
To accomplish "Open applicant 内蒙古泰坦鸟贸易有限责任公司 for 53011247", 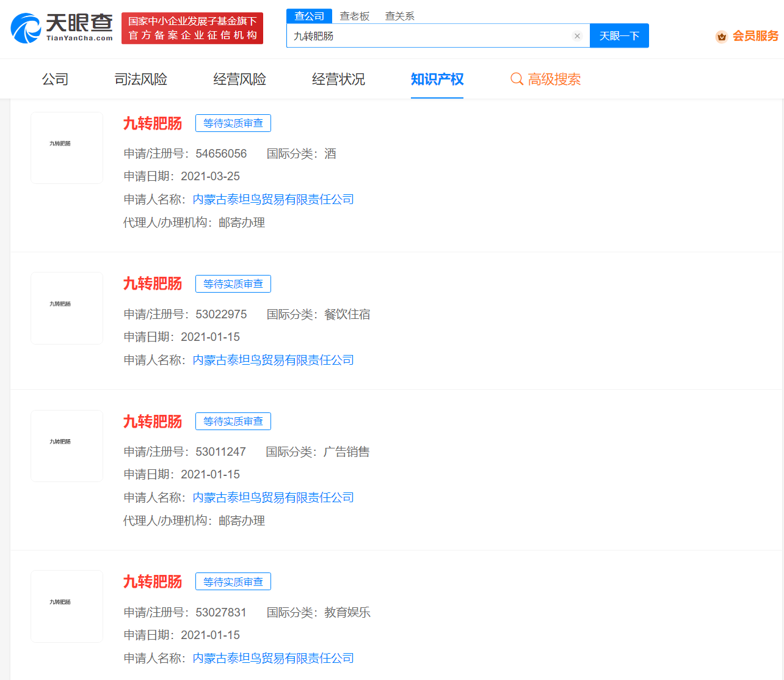I will [x=274, y=498].
